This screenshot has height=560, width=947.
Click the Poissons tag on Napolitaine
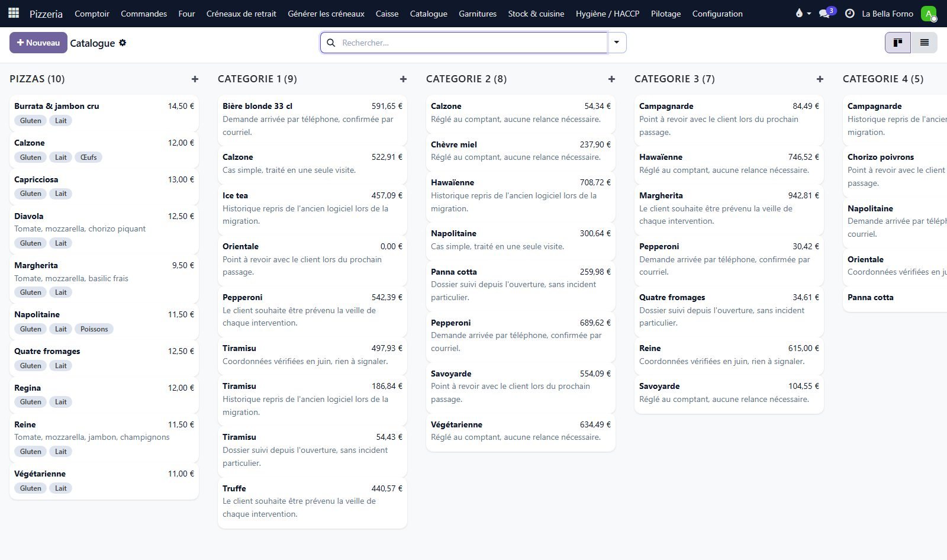[x=94, y=329]
